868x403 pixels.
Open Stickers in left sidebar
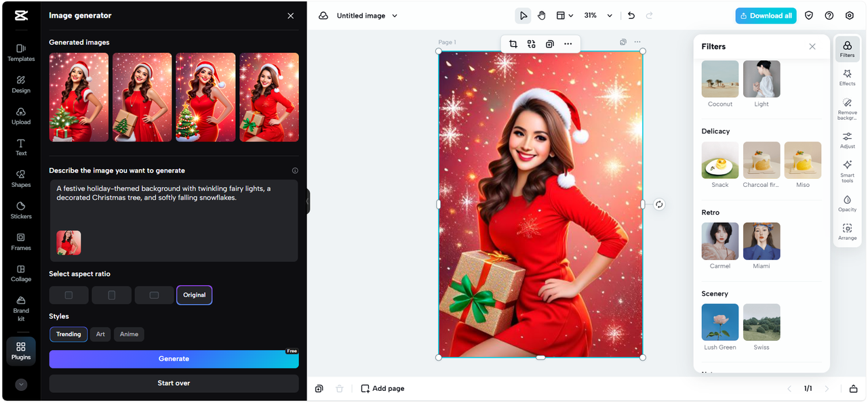pos(21,210)
